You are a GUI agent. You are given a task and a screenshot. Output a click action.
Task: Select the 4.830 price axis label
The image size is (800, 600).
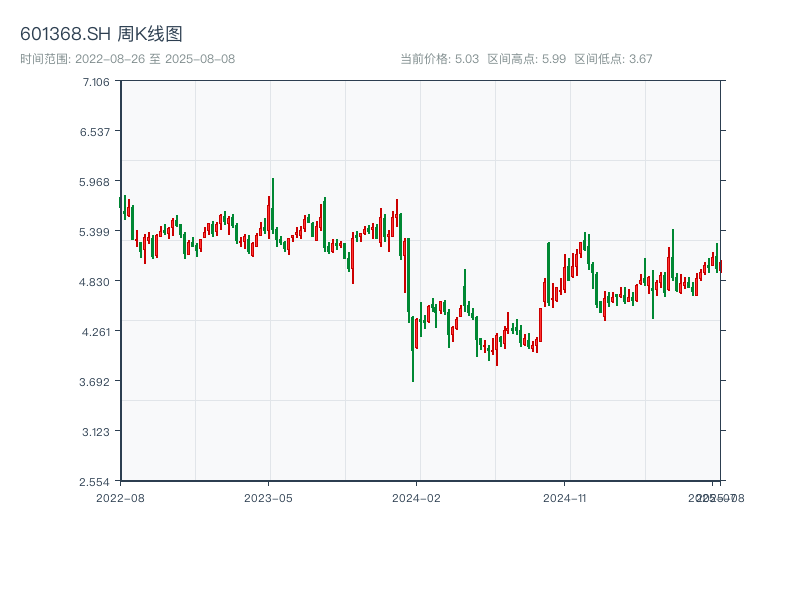[95, 281]
